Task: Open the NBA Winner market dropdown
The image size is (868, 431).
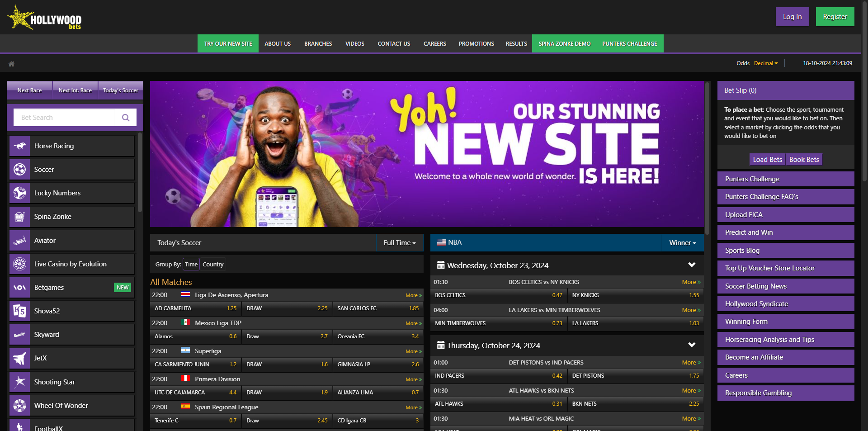Action: (x=683, y=243)
